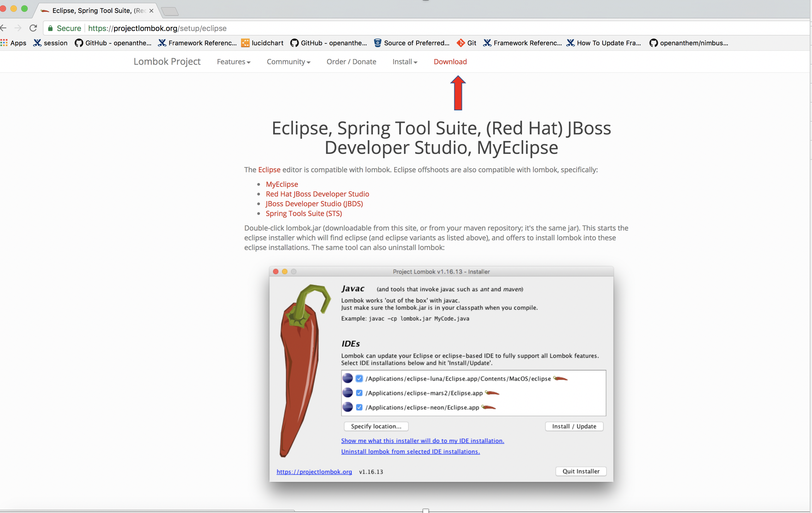Toggle the eclipse-luna installation checkbox
812x513 pixels.
point(359,378)
